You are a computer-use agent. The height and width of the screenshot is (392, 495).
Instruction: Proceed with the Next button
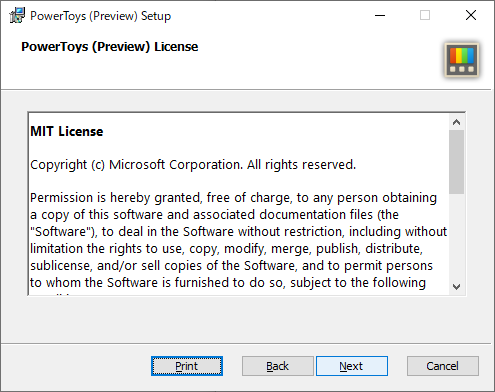point(352,366)
